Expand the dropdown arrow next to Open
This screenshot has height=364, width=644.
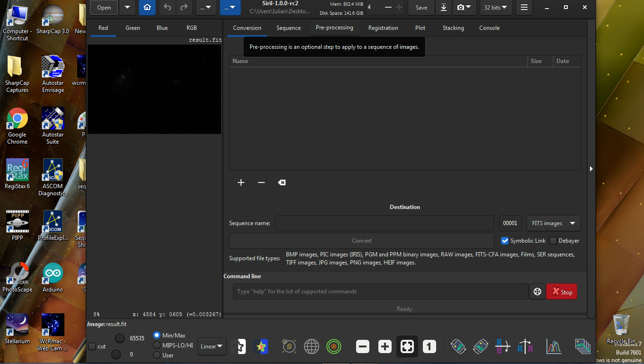coord(127,8)
